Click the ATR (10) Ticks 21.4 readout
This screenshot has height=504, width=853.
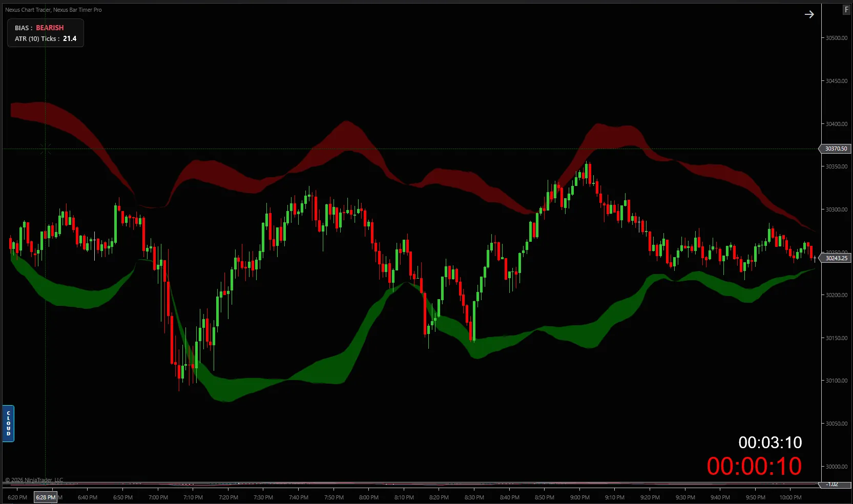[x=46, y=38]
